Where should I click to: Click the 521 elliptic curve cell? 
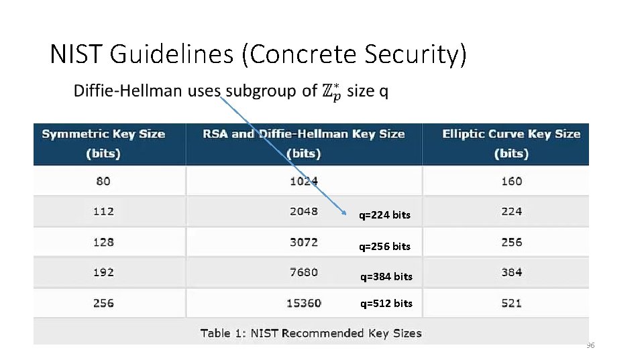pos(511,303)
